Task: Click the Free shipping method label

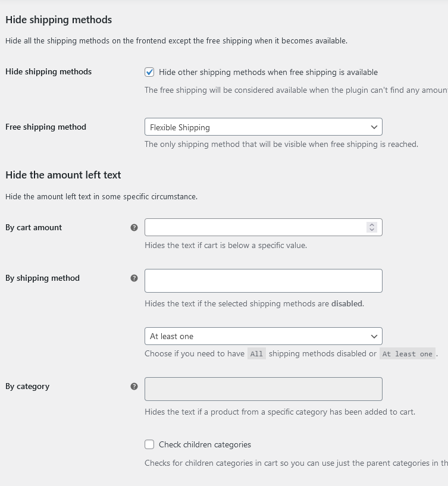Action: click(46, 127)
